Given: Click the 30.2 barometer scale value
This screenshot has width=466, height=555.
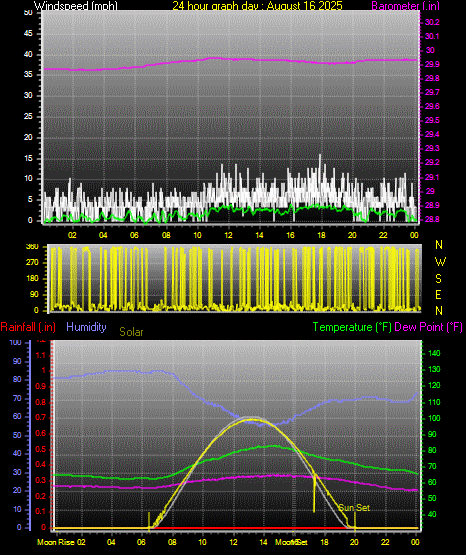Looking at the screenshot, I should tap(432, 22).
